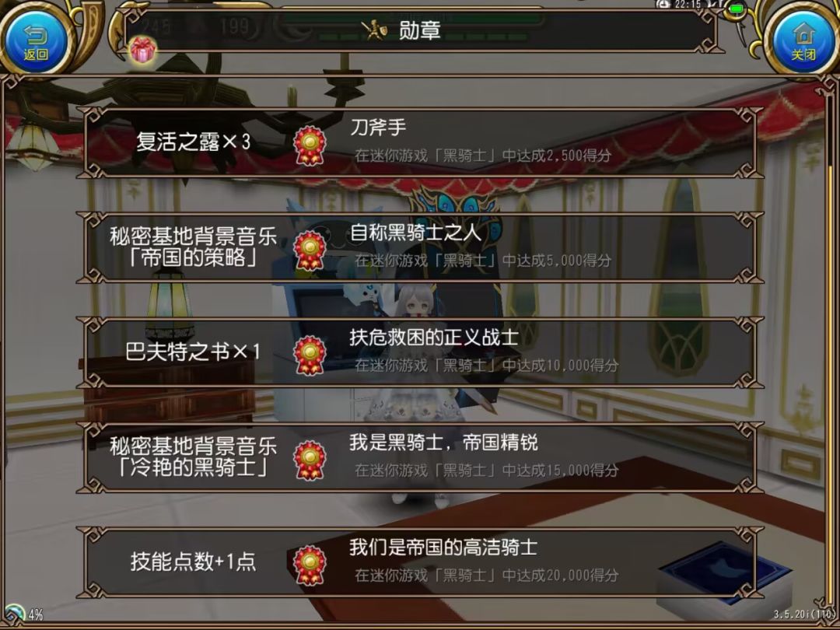This screenshot has width=840, height=630.
Task: Click medal icon beside 我是黑骑士，帝国精锐
Action: click(310, 460)
